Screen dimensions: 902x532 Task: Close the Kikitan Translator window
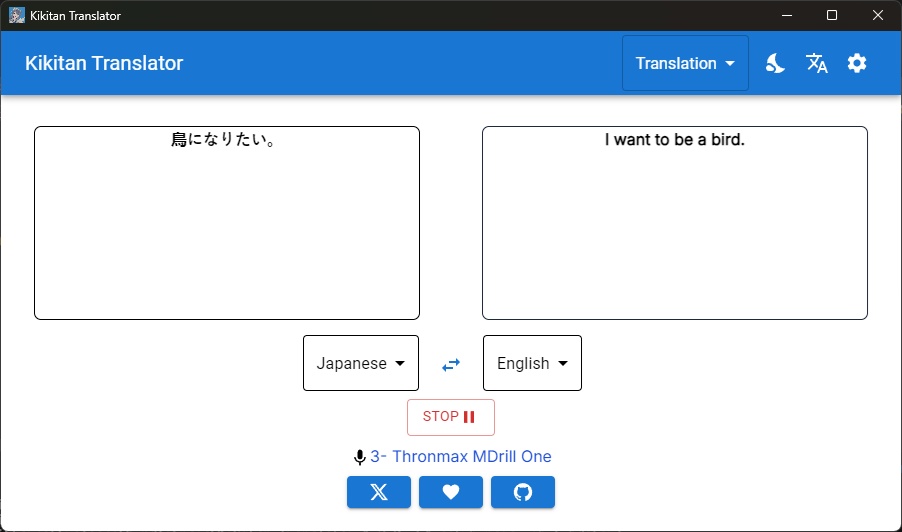(878, 16)
